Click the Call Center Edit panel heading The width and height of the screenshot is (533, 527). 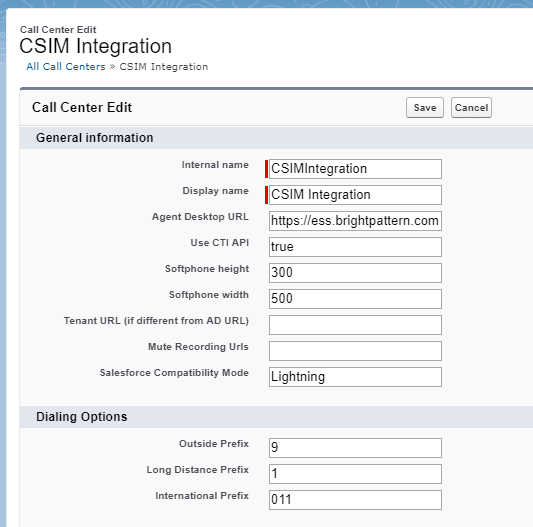pyautogui.click(x=82, y=107)
